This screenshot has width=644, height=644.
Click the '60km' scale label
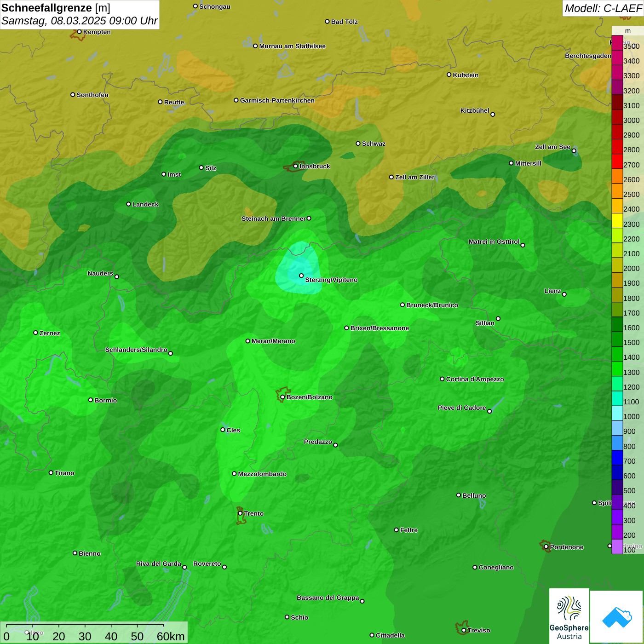click(x=171, y=636)
